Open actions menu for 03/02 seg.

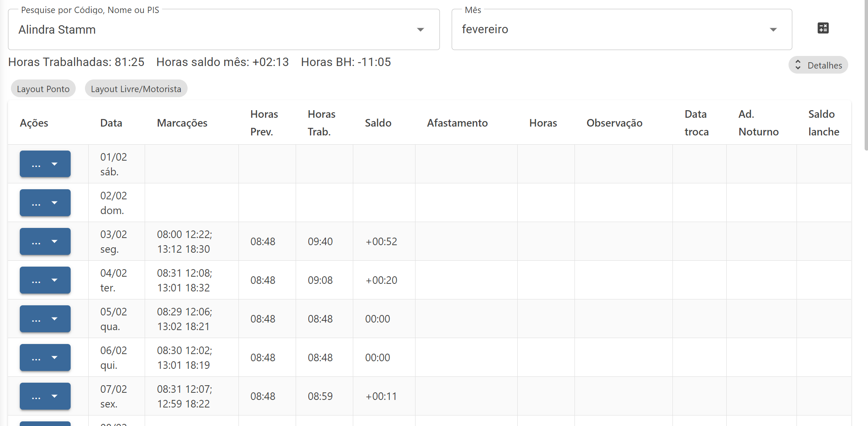click(x=45, y=241)
